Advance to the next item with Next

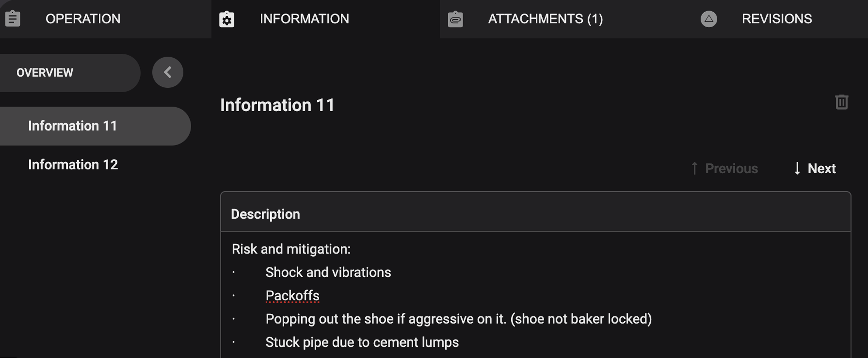pyautogui.click(x=822, y=169)
